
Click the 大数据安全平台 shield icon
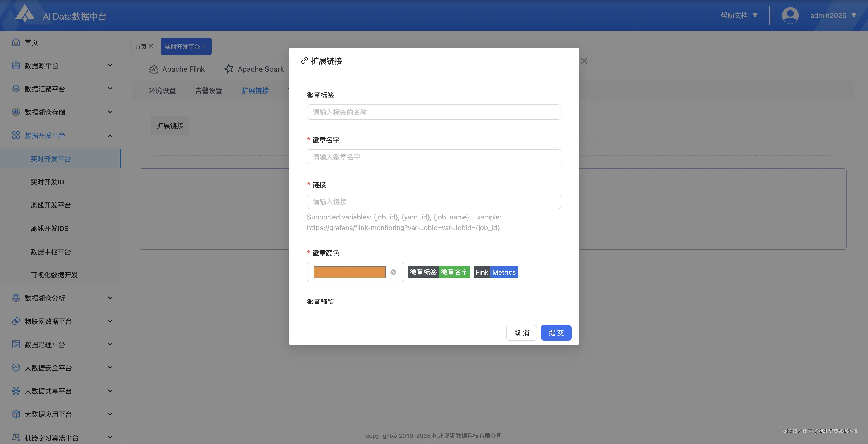(16, 367)
